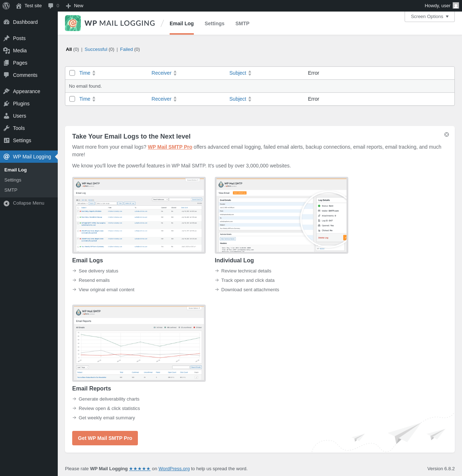Dismiss the promo panel with X icon
This screenshot has width=462, height=476.
[446, 135]
